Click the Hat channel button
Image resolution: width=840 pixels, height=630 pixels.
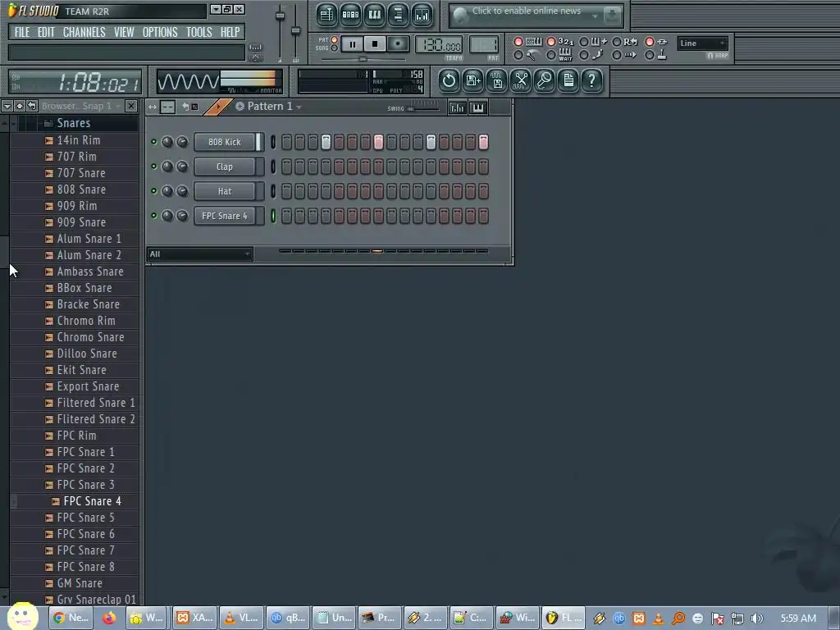coord(225,191)
